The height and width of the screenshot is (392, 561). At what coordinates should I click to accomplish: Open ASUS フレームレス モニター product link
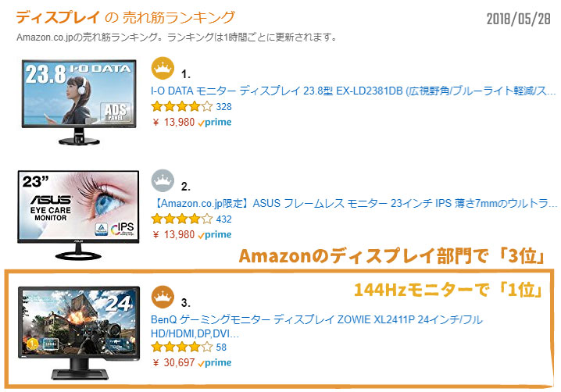355,203
